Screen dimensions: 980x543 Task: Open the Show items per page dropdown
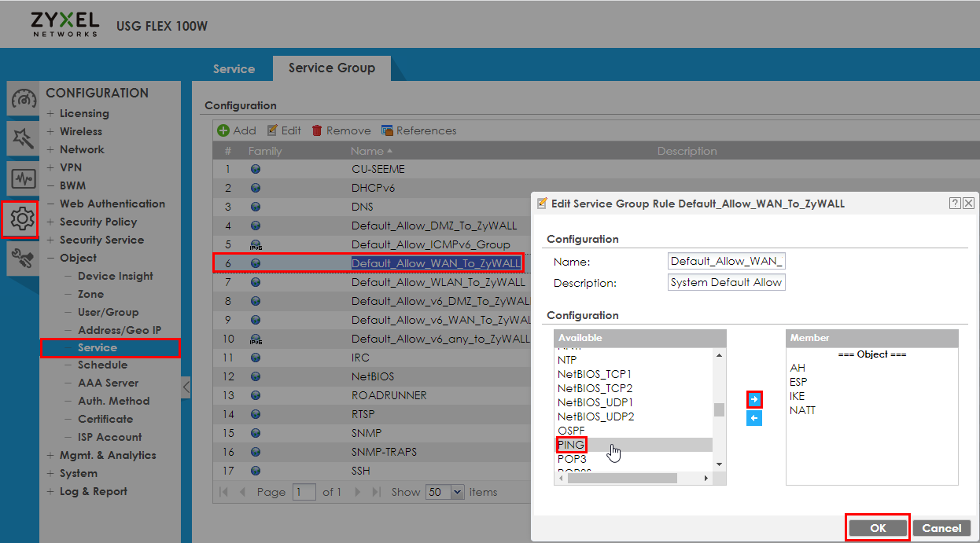[x=458, y=492]
